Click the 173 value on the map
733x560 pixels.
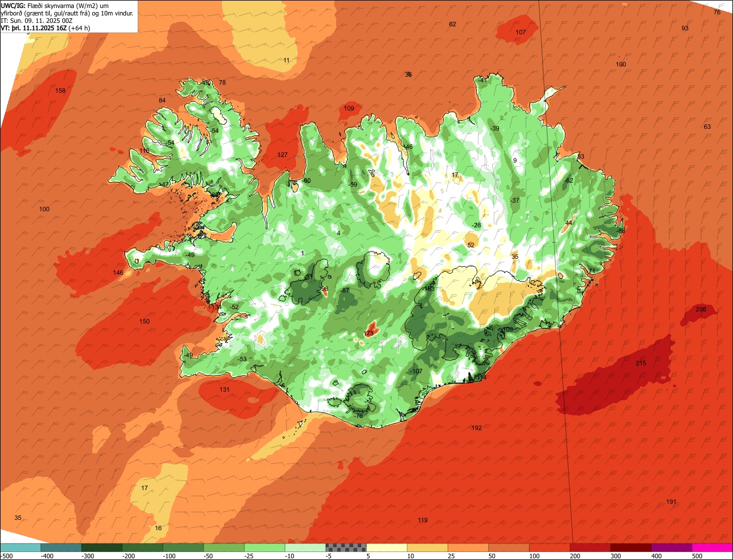[x=369, y=333]
